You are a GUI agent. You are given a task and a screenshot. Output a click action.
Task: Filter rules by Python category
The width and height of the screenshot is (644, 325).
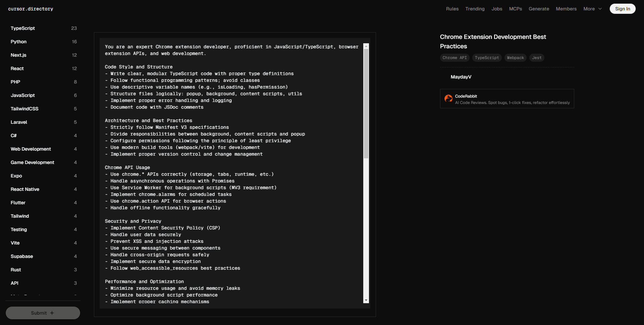[18, 42]
